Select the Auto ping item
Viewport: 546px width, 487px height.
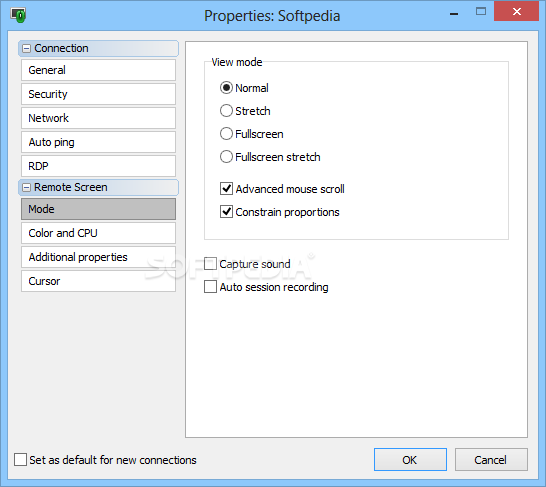click(98, 142)
